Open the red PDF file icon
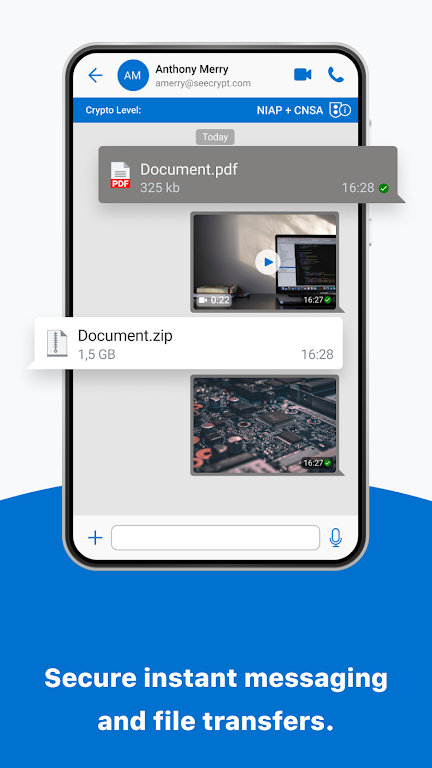 pyautogui.click(x=120, y=175)
